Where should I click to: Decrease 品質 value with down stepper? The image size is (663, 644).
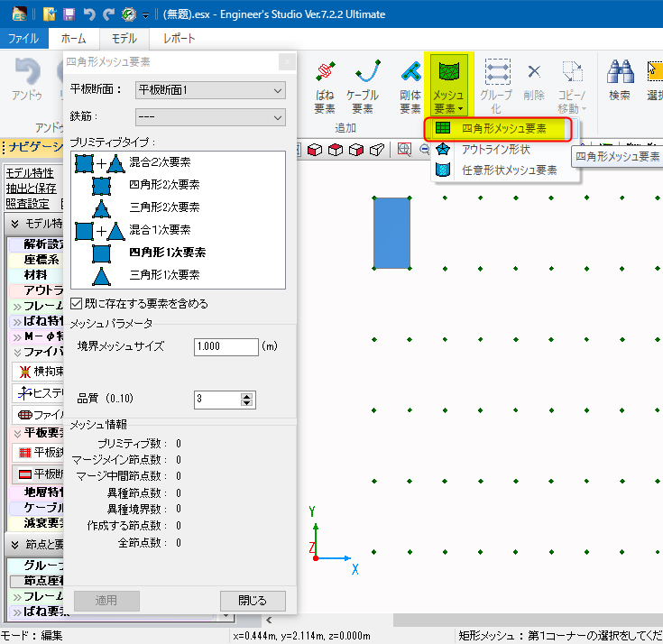point(246,403)
